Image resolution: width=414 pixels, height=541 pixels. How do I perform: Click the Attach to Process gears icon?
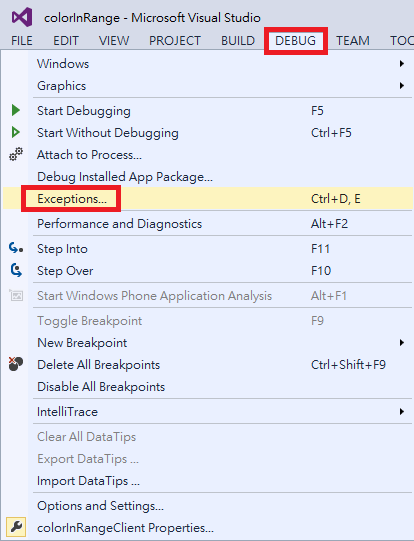point(16,154)
